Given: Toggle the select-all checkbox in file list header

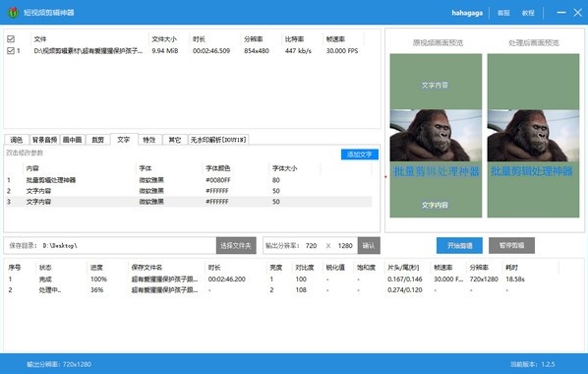Looking at the screenshot, I should coord(11,38).
